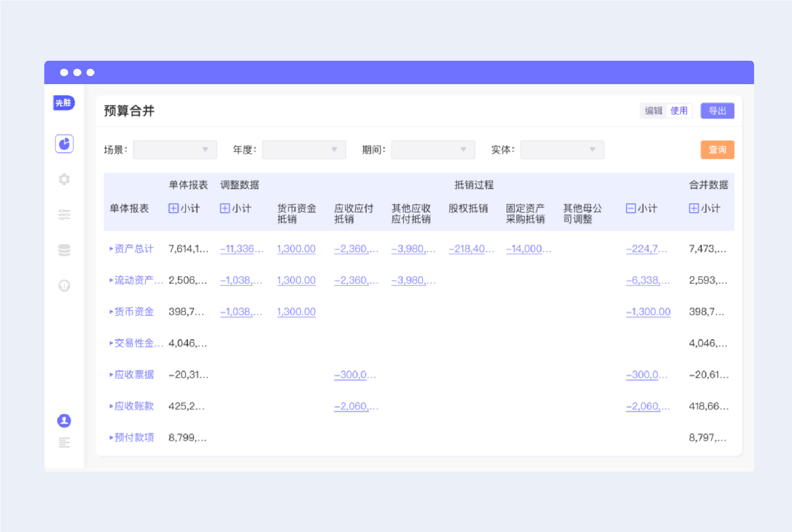The height and width of the screenshot is (532, 792).
Task: Expand the 预付款项 row
Action: pos(111,438)
